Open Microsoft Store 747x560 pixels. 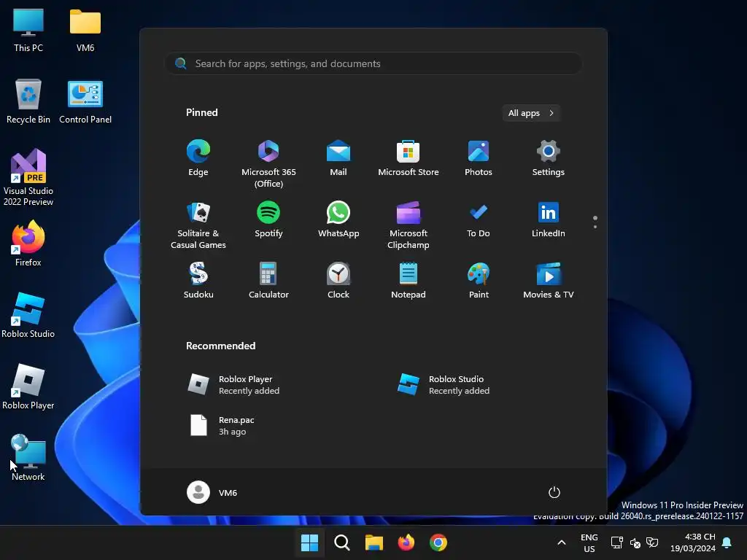point(409,158)
